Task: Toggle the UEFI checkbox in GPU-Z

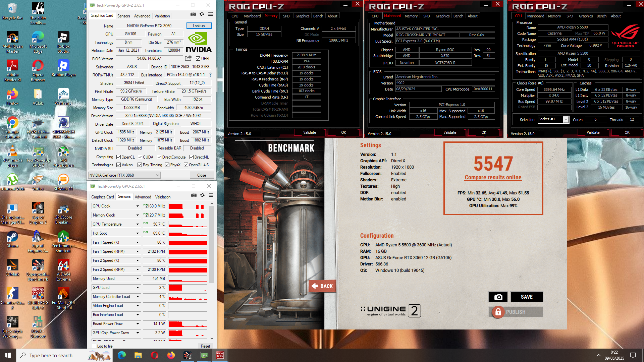Action: 198,59
